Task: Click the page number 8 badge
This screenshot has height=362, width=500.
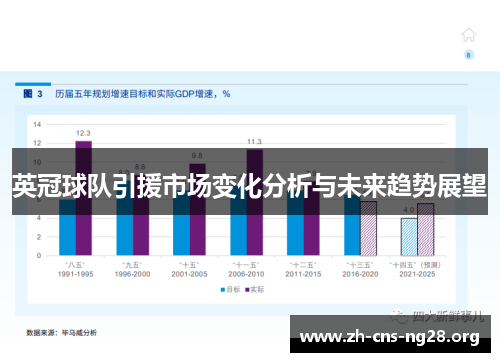Action: click(469, 55)
